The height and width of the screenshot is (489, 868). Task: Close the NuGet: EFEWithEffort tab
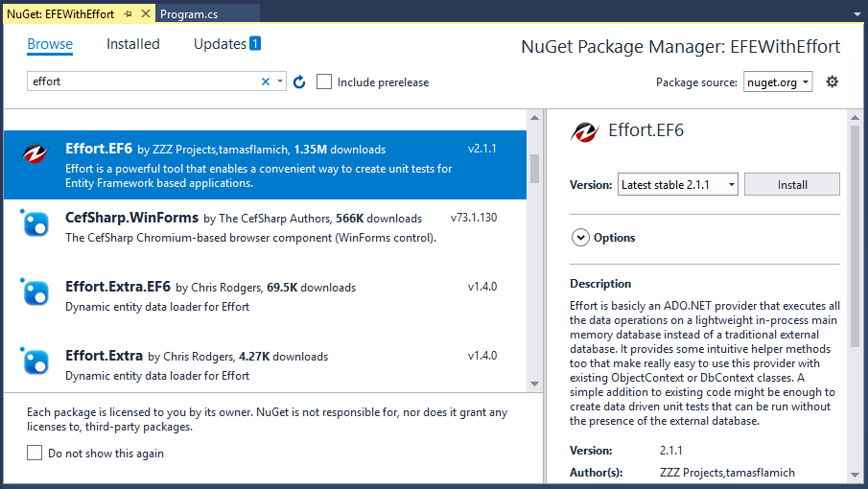(x=146, y=13)
